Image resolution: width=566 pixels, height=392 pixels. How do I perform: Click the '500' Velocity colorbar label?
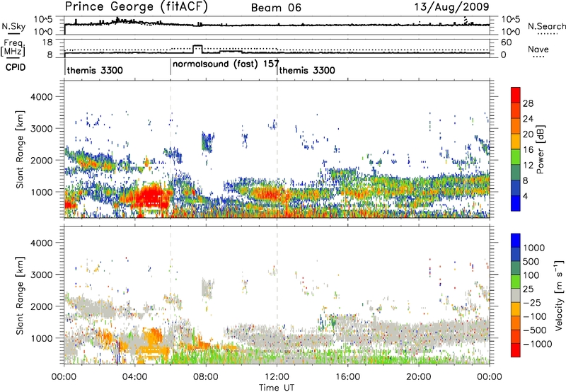pyautogui.click(x=531, y=261)
